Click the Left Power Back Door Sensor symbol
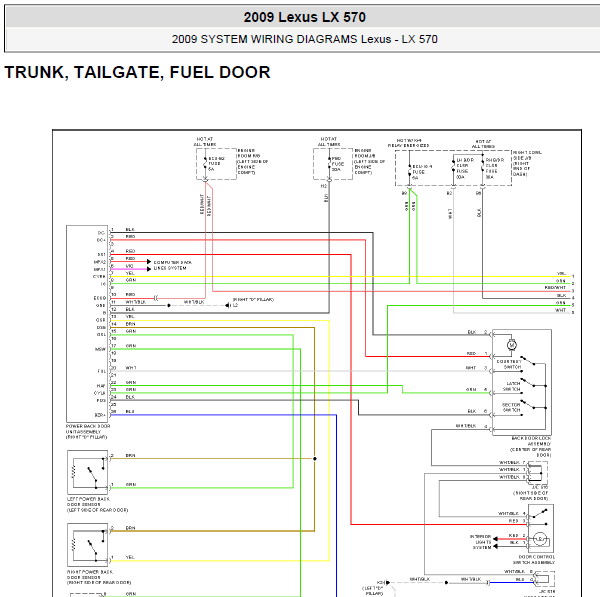 point(88,472)
